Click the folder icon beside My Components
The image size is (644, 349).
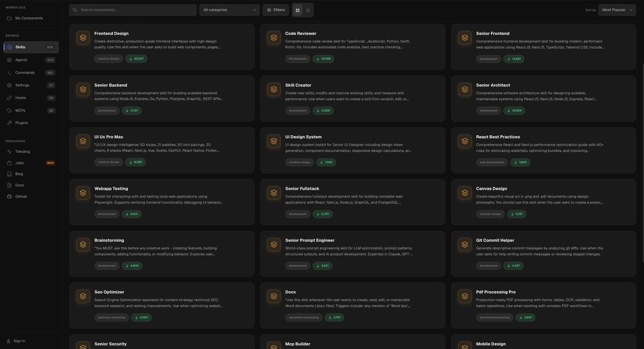pos(9,18)
